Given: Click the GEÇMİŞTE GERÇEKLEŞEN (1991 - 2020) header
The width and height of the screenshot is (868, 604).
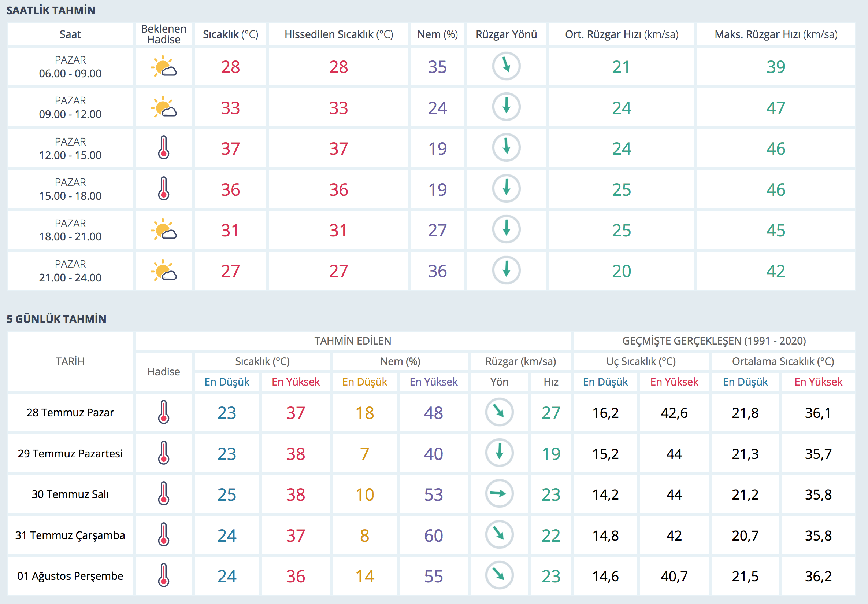Looking at the screenshot, I should click(x=714, y=341).
